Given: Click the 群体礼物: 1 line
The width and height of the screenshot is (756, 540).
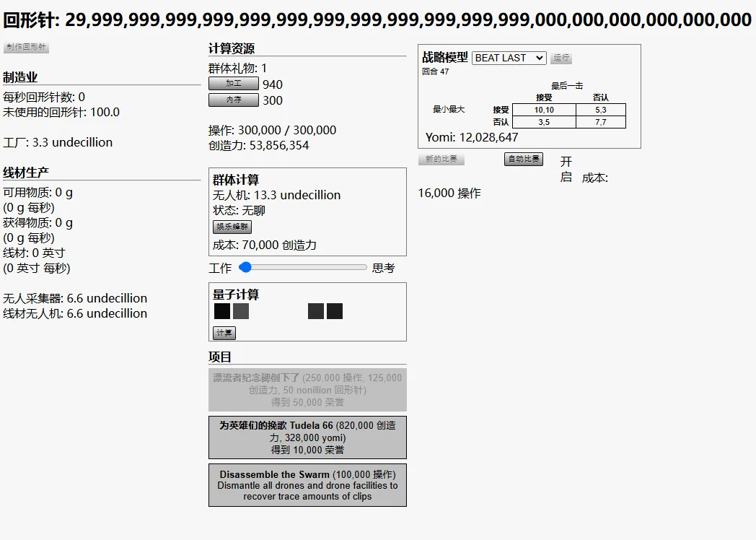Looking at the screenshot, I should tap(238, 68).
